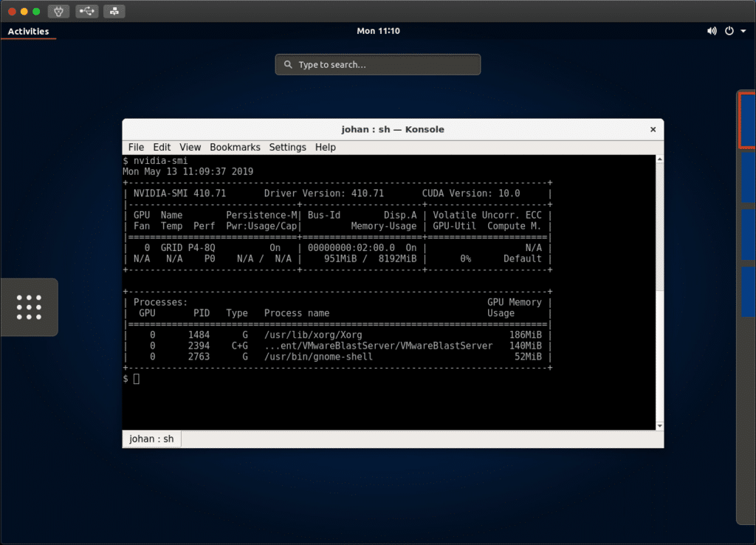The height and width of the screenshot is (545, 756).
Task: Open Konsole Settings menu
Action: point(287,147)
